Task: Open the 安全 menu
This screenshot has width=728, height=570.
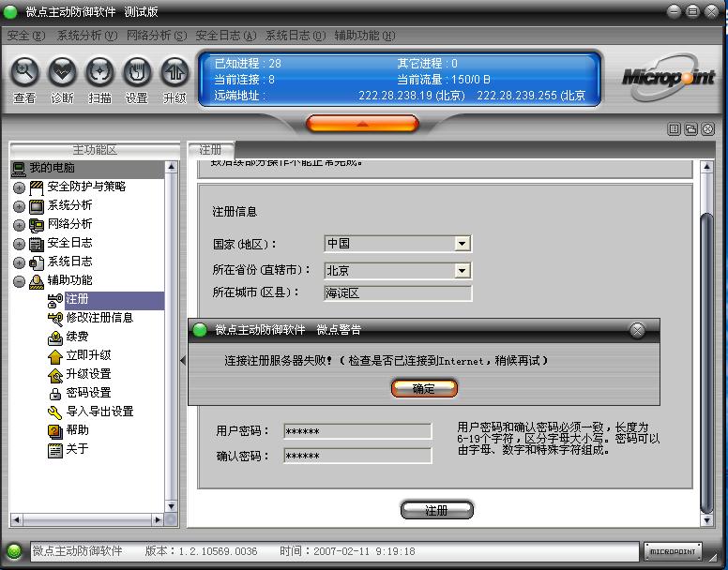Action: [26, 36]
